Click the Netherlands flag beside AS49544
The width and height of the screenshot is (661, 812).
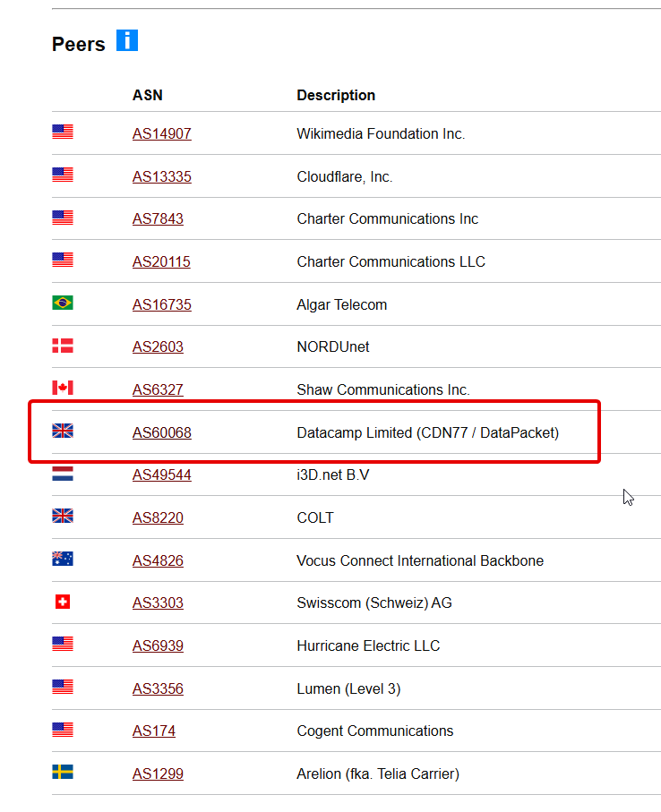tap(63, 474)
